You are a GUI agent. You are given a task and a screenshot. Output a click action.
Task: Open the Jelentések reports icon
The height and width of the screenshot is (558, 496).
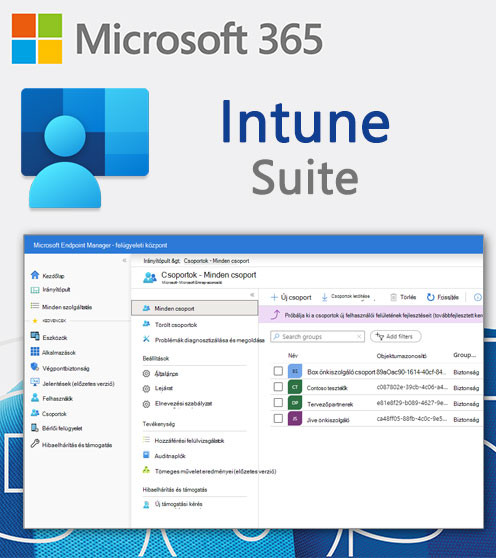(35, 382)
